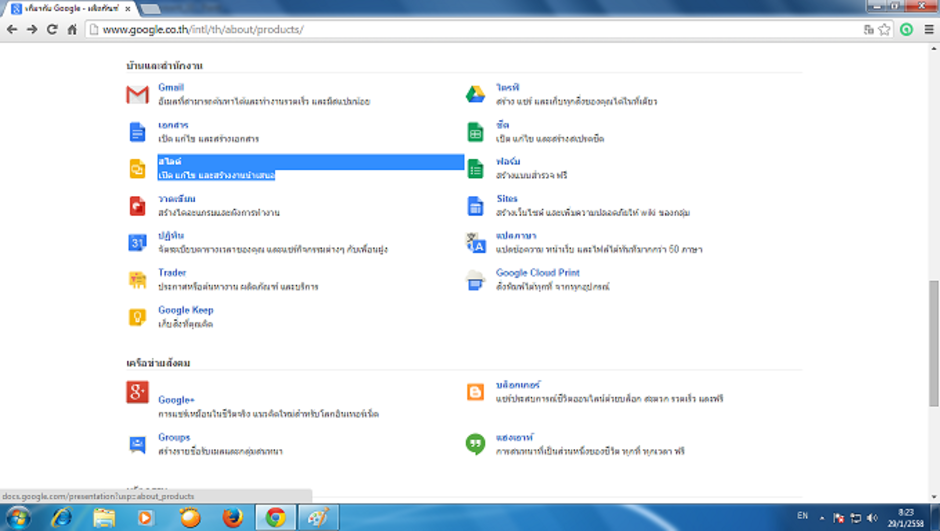Click the Translate language icon
The height and width of the screenshot is (531, 940).
pyautogui.click(x=475, y=243)
